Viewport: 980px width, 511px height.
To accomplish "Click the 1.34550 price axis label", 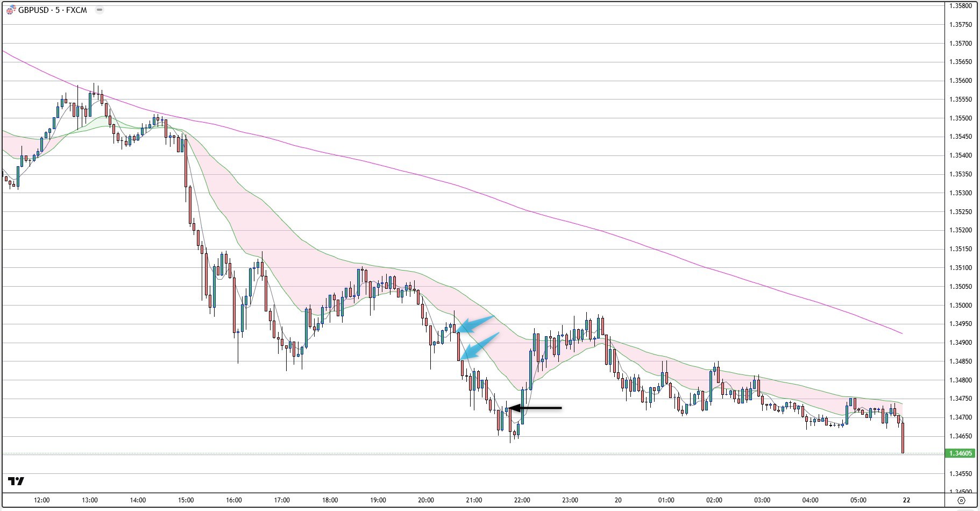I will pos(960,474).
